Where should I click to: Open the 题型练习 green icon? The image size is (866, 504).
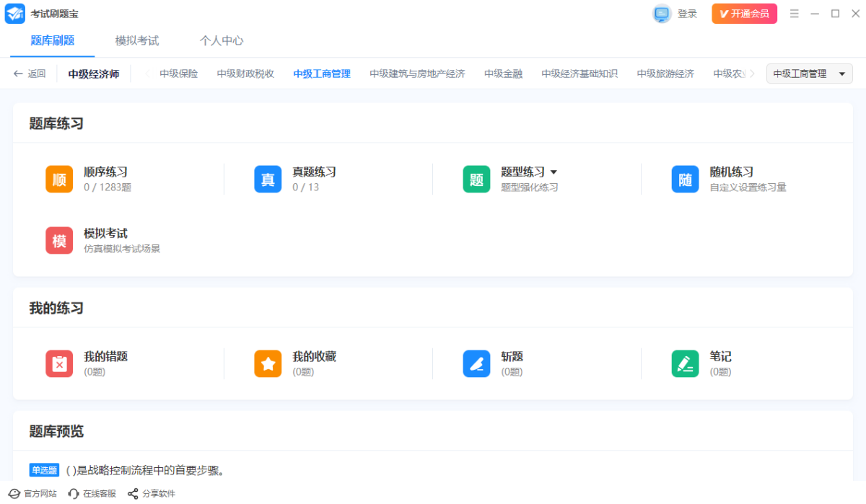[x=476, y=180]
